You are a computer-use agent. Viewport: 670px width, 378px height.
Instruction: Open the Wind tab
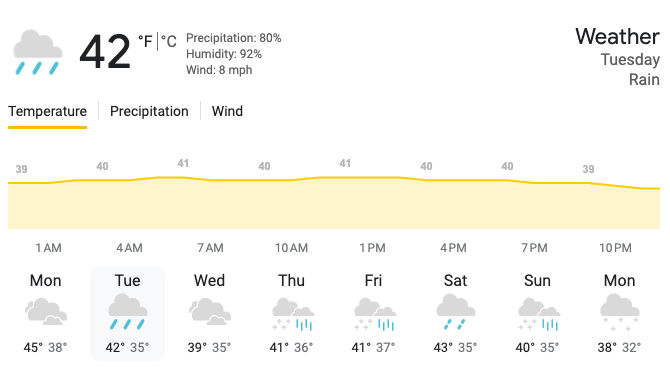point(227,111)
